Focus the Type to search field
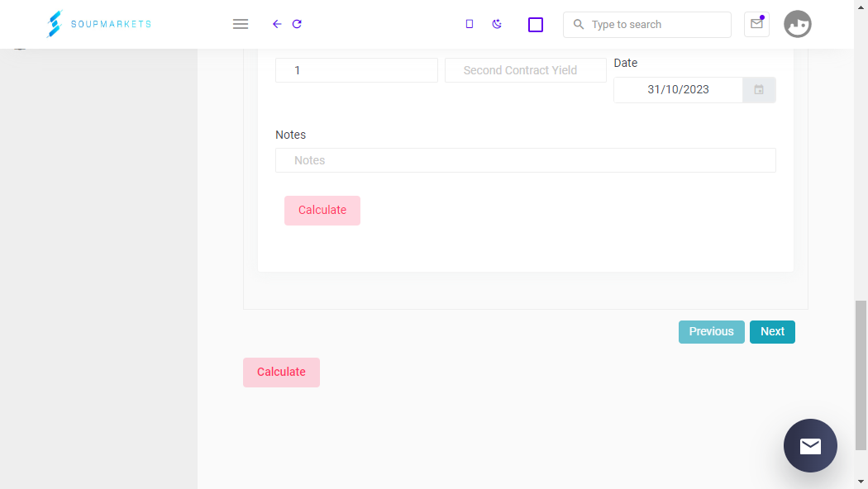The width and height of the screenshot is (868, 489). (646, 24)
